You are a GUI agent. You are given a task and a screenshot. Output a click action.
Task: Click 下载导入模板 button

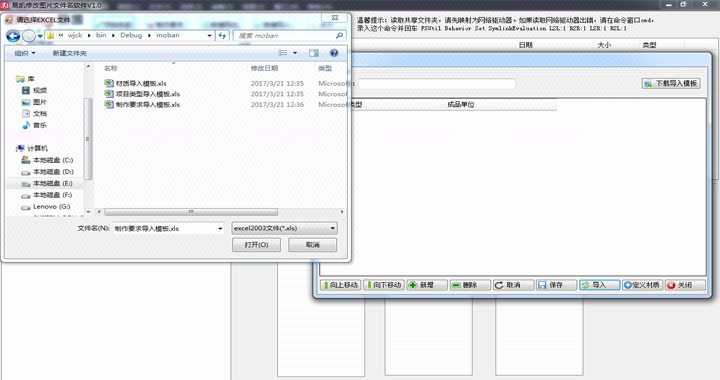(x=671, y=83)
